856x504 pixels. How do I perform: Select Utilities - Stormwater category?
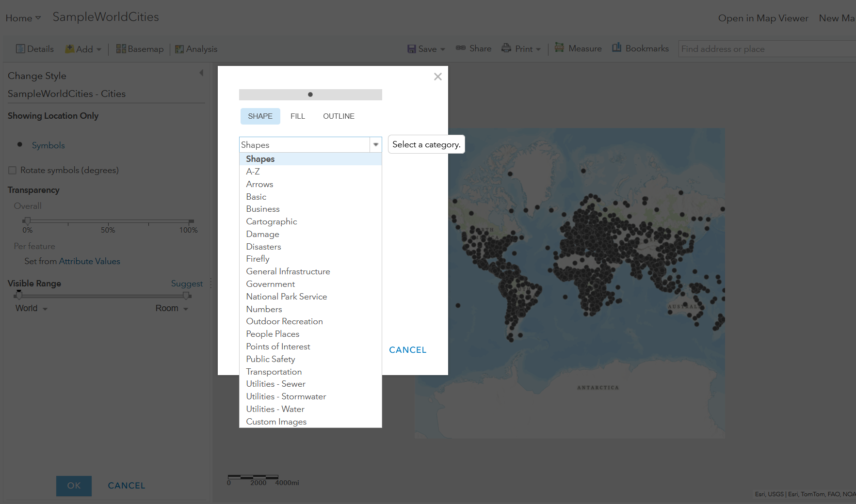(310, 396)
